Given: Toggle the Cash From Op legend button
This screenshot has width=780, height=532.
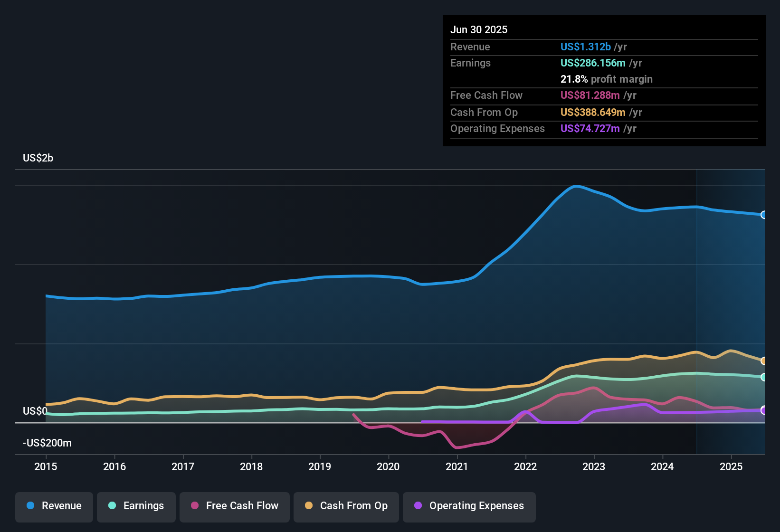Looking at the screenshot, I should 346,507.
